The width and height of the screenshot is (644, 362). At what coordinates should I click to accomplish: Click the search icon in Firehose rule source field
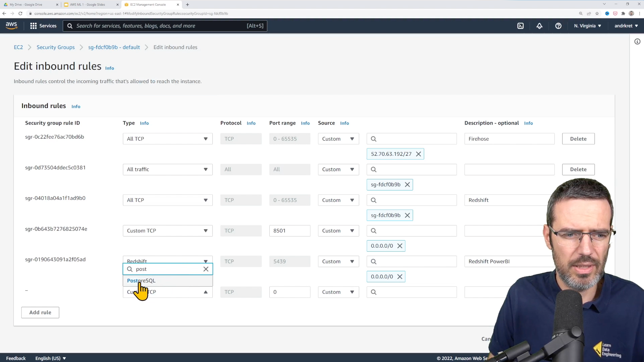tap(374, 139)
